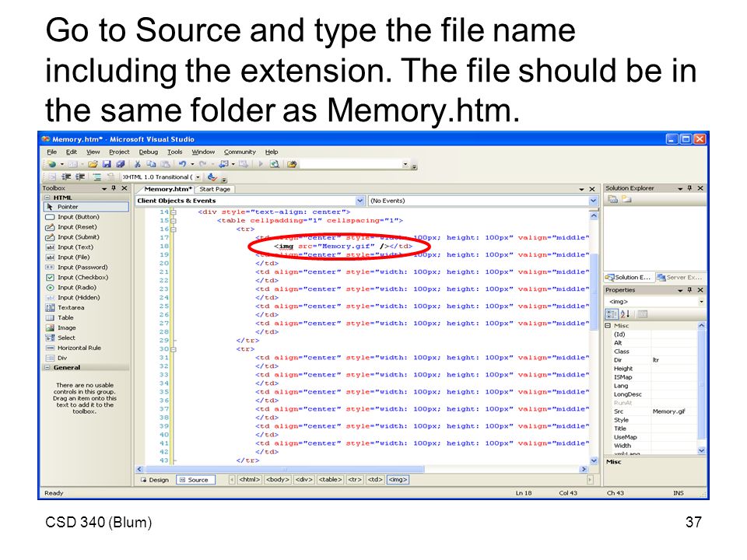Viewport: 747px width, 560px height.
Task: Close the Properties panel
Action: coord(700,290)
